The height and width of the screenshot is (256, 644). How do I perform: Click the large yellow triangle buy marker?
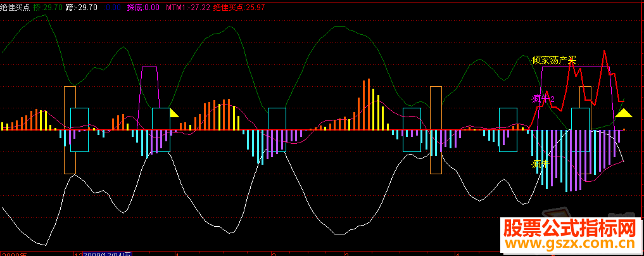[624, 113]
